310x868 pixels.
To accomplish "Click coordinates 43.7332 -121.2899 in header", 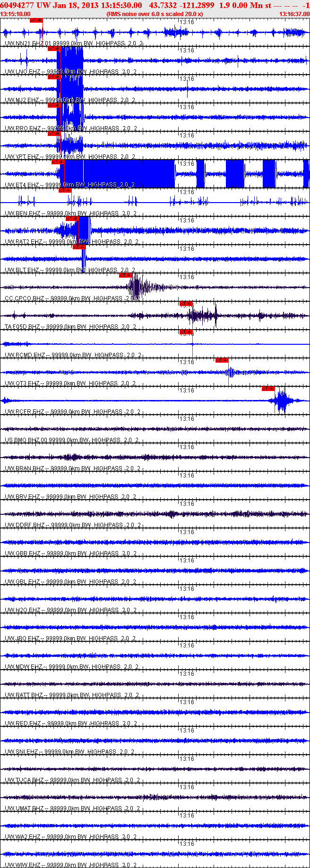I will pos(181,5).
